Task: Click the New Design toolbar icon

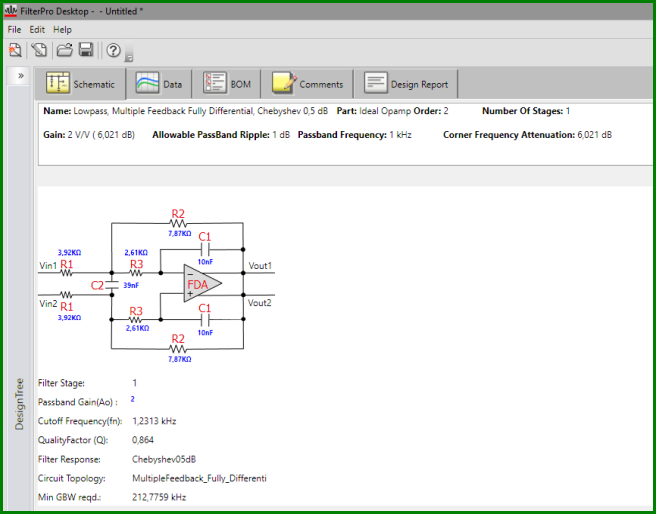Action: [15, 50]
